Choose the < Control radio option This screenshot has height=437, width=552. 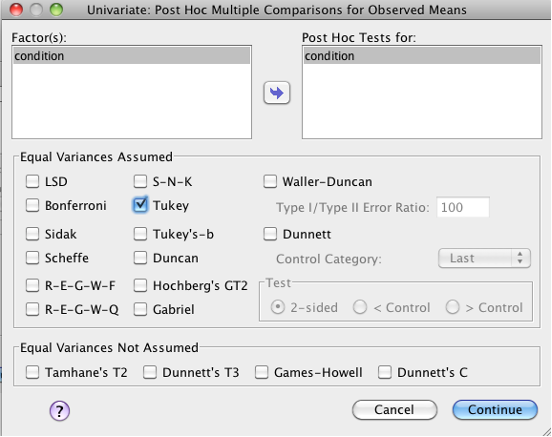coord(360,307)
